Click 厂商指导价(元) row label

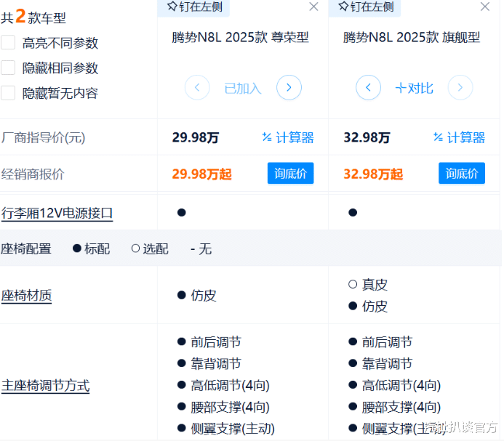pos(43,137)
